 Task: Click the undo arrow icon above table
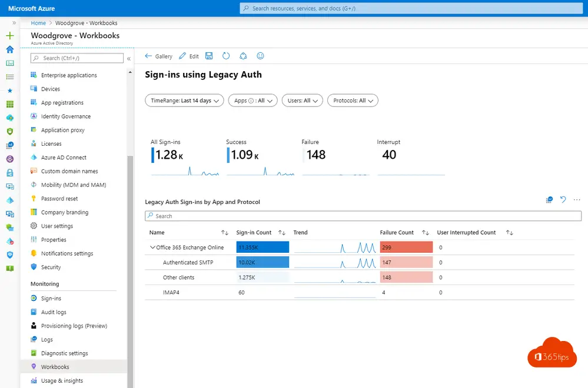coord(563,200)
